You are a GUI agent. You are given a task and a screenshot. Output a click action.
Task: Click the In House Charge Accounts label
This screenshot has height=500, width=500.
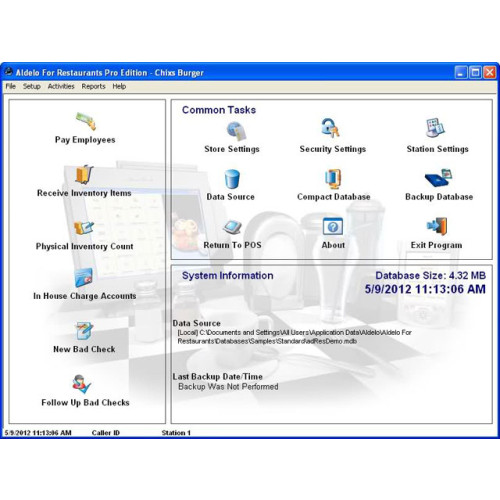(85, 296)
